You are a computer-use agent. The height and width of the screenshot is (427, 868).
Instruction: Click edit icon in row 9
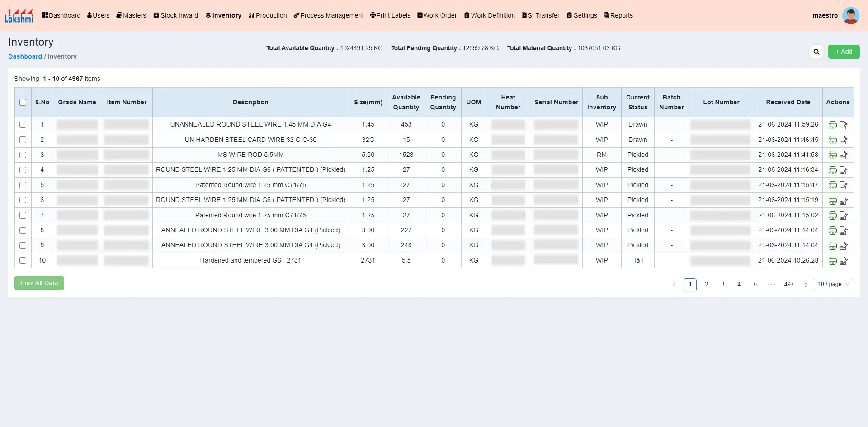point(843,246)
